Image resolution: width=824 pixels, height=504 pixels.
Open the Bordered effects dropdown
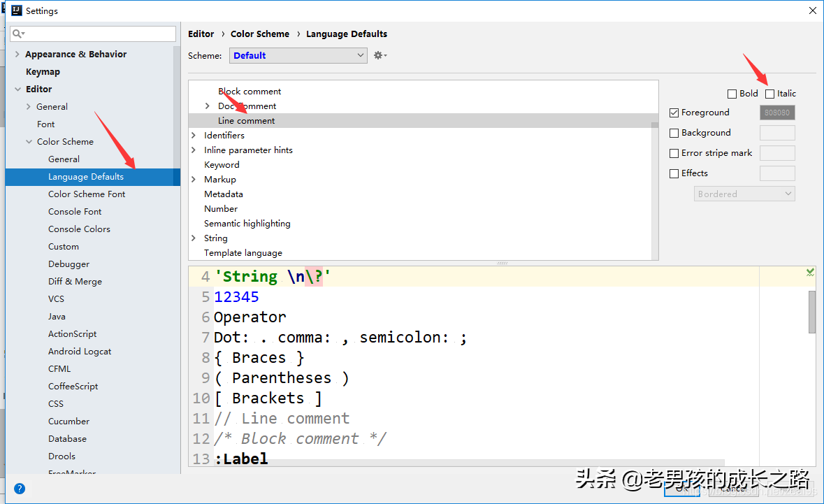(744, 194)
